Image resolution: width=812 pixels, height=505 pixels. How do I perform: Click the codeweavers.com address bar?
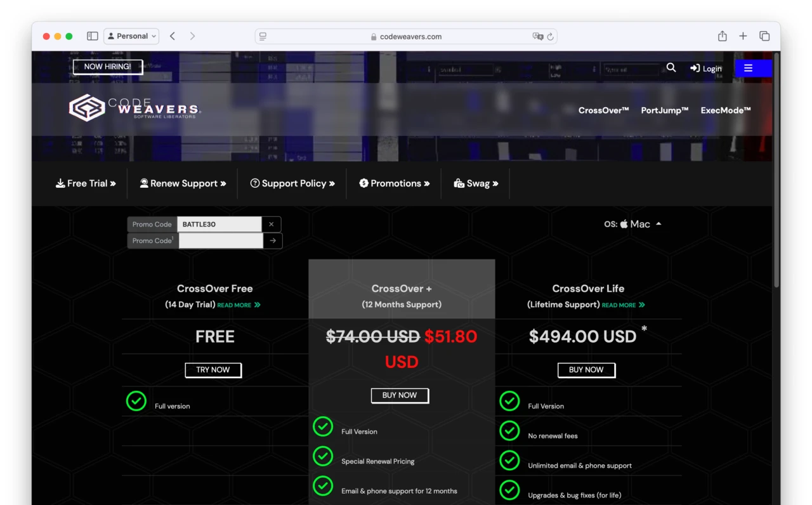tap(407, 37)
